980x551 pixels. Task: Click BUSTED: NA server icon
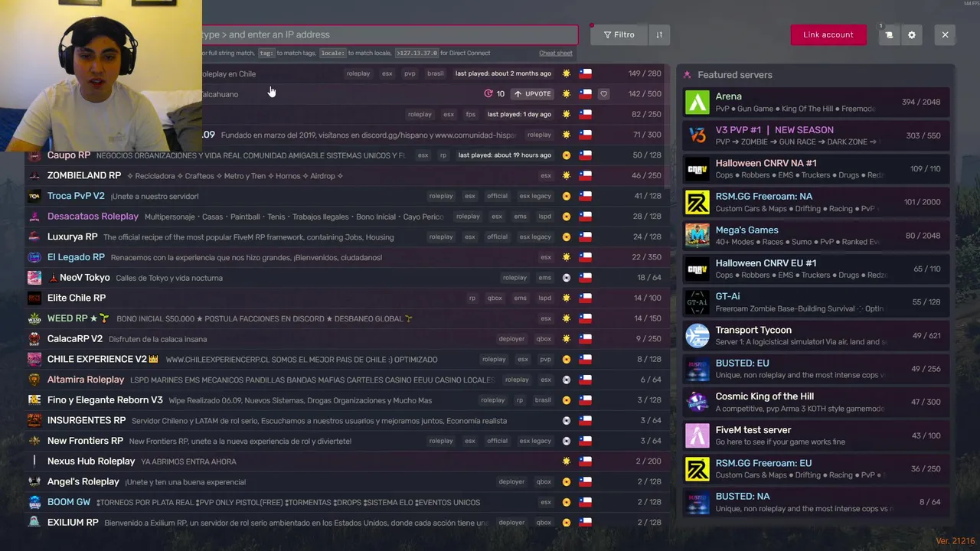tap(697, 502)
